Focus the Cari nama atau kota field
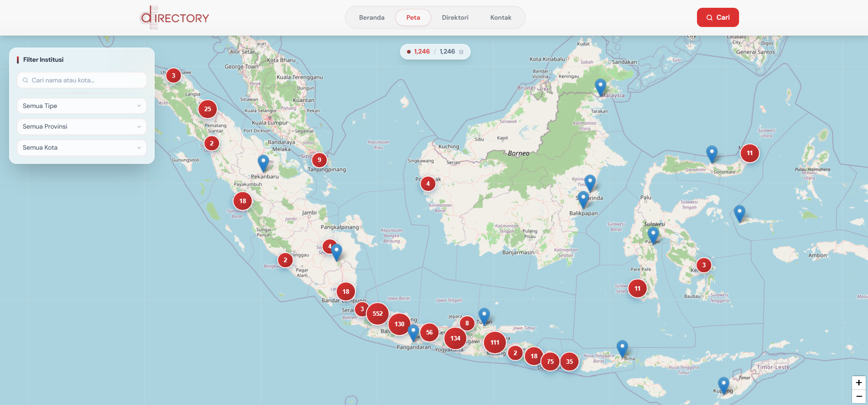 coord(82,80)
